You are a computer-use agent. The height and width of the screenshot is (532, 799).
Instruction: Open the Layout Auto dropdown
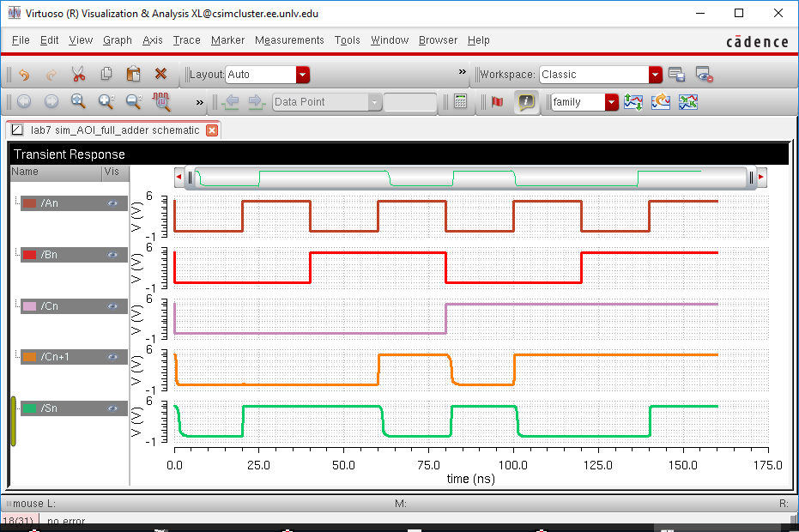pyautogui.click(x=302, y=75)
